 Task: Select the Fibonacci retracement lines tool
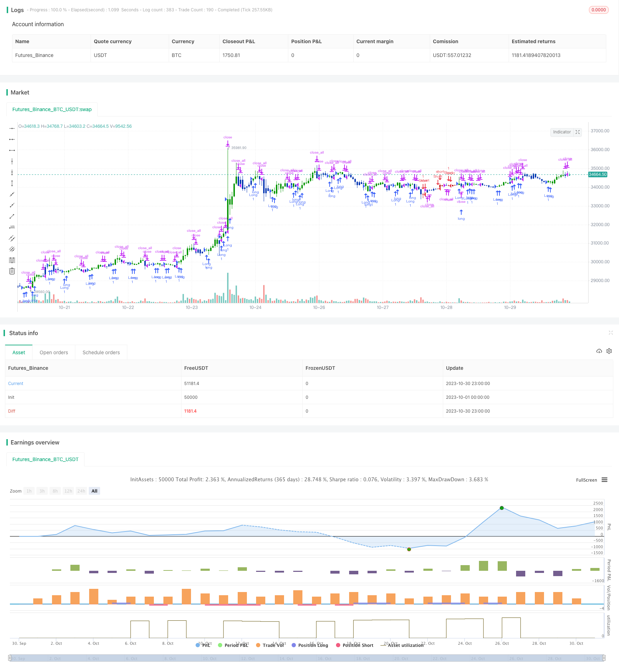pyautogui.click(x=12, y=260)
